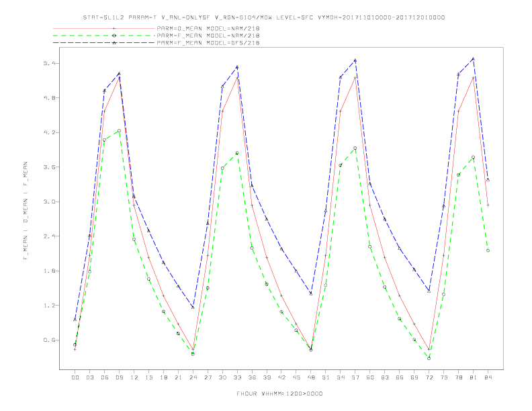Click the blue triangle data point at hour 24

tap(193, 307)
